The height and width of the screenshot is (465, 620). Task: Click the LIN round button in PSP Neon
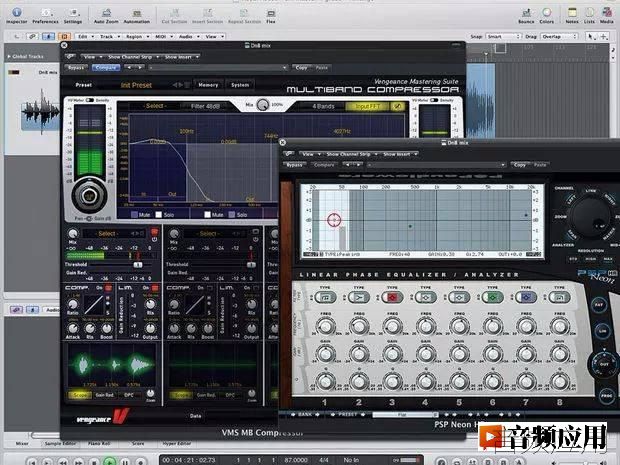pos(602,331)
